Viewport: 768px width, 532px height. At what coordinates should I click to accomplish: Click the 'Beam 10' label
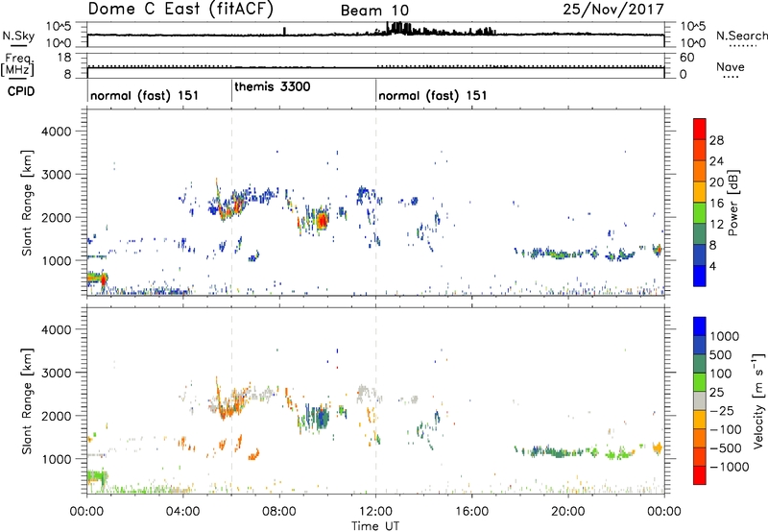(374, 11)
